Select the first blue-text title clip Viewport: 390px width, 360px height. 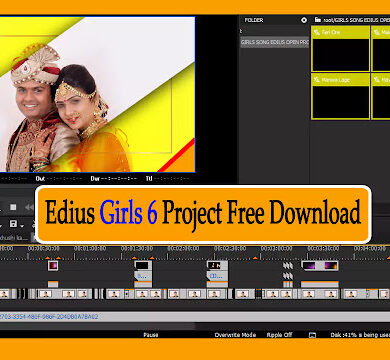143,276
